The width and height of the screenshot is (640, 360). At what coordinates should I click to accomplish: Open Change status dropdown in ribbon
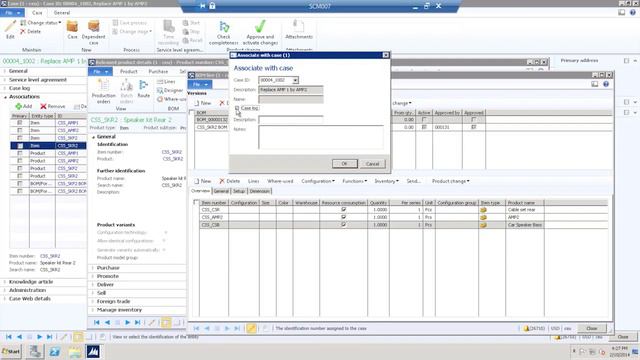click(40, 23)
